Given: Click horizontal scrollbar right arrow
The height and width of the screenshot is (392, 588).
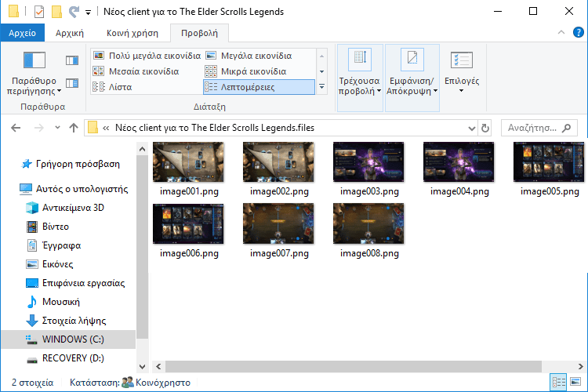Looking at the screenshot, I should coord(580,366).
